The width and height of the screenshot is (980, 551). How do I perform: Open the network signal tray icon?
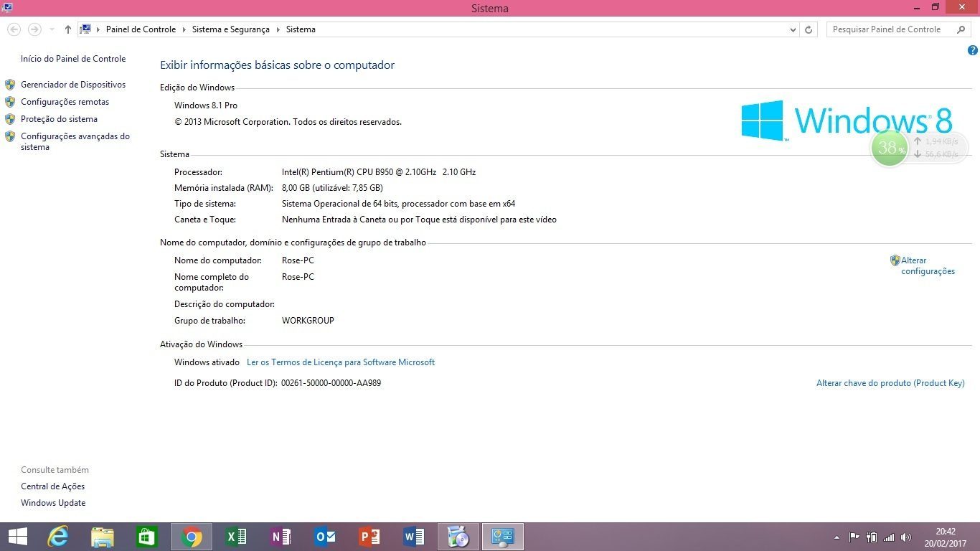(889, 537)
